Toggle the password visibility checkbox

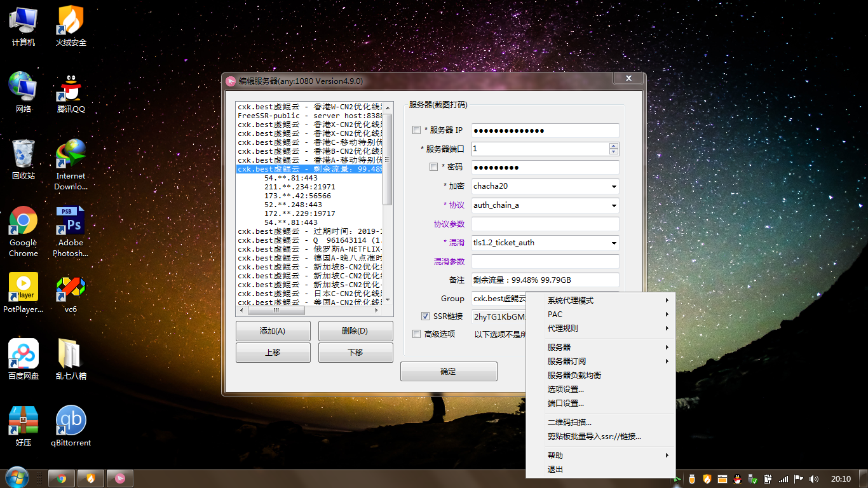tap(433, 167)
